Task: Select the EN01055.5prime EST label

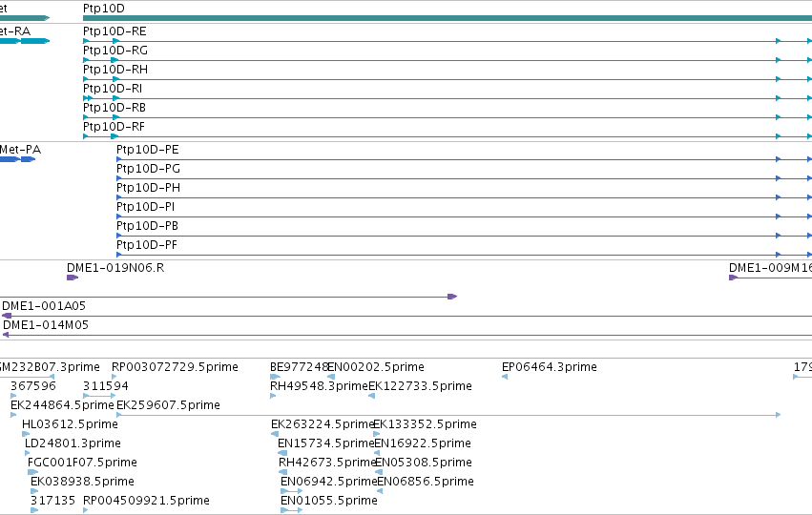Action: pos(329,501)
